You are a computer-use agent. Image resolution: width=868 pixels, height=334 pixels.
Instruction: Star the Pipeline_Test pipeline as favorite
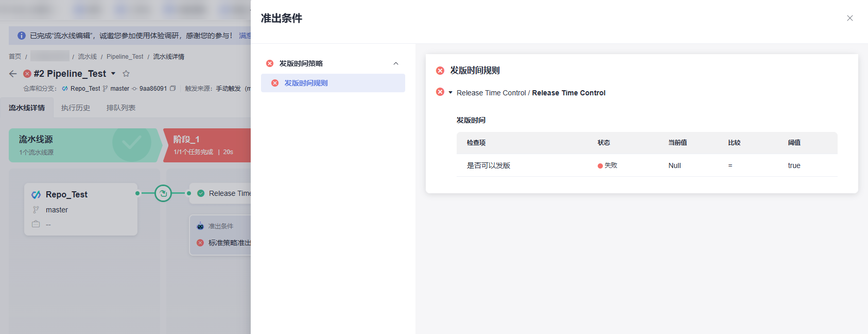coord(126,74)
